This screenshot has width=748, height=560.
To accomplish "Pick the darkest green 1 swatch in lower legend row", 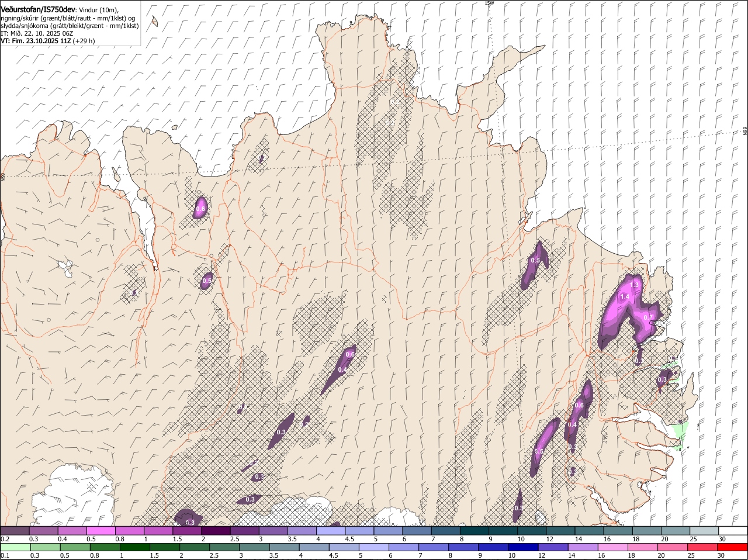I will (135, 548).
